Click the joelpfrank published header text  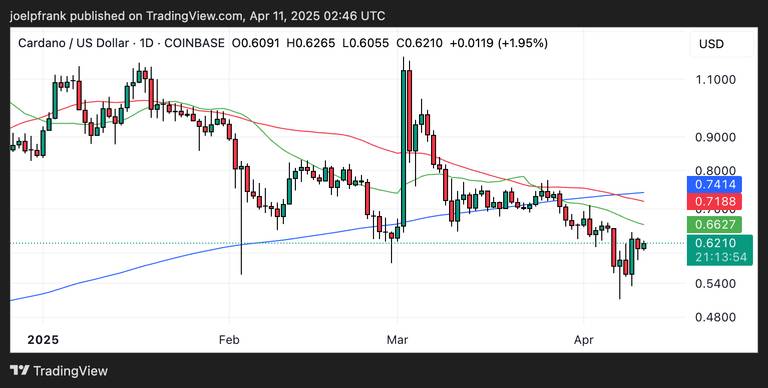(x=65, y=16)
